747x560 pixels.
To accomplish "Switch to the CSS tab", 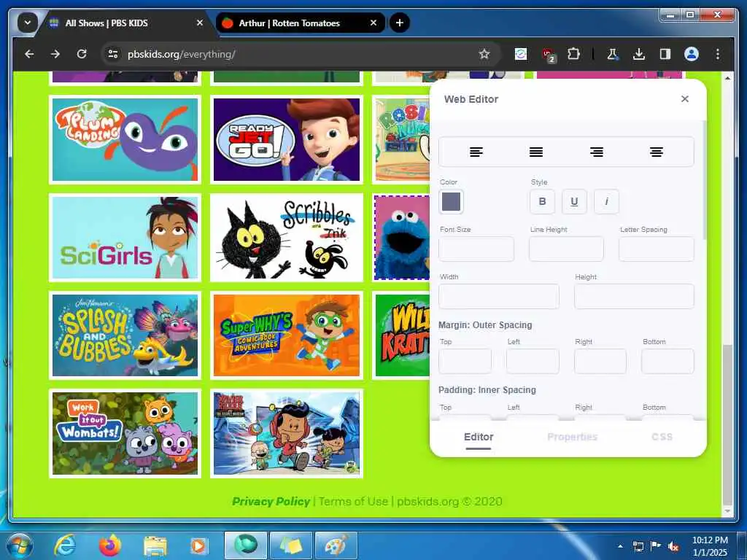I will click(662, 437).
